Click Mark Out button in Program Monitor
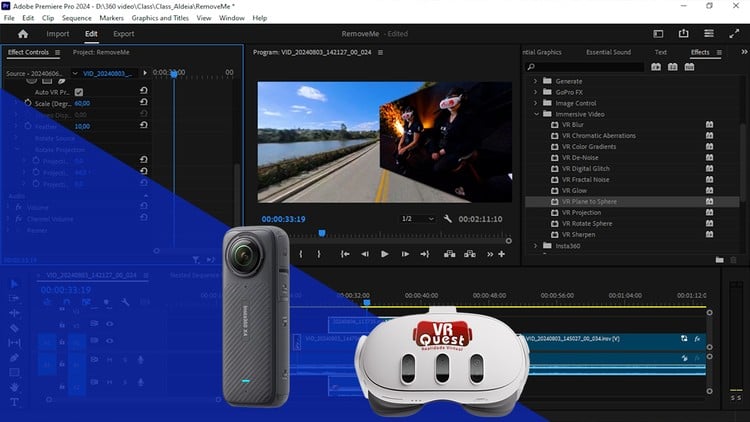 (319, 254)
